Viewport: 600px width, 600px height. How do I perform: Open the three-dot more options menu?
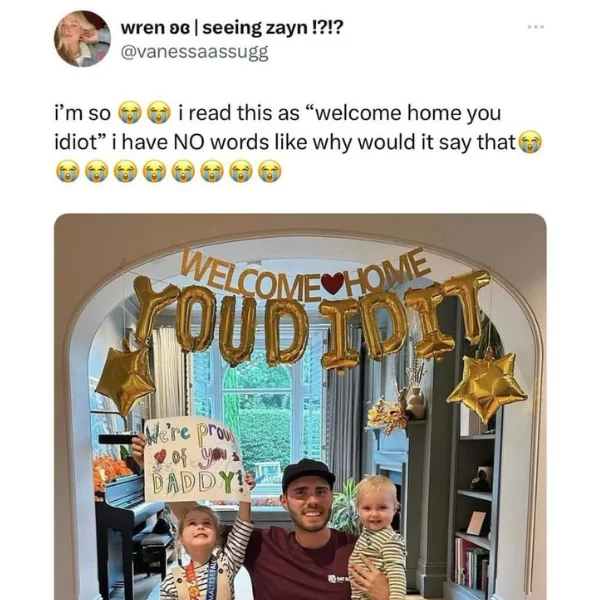[x=535, y=27]
